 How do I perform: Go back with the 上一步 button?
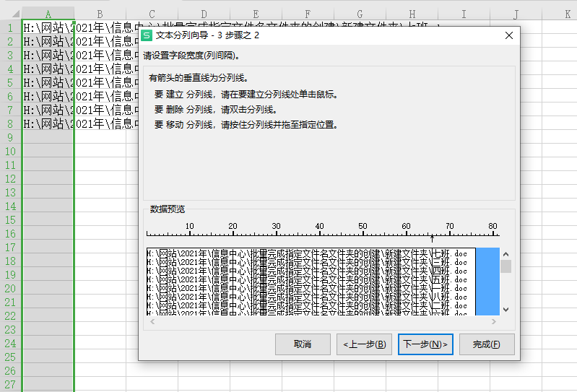[365, 344]
